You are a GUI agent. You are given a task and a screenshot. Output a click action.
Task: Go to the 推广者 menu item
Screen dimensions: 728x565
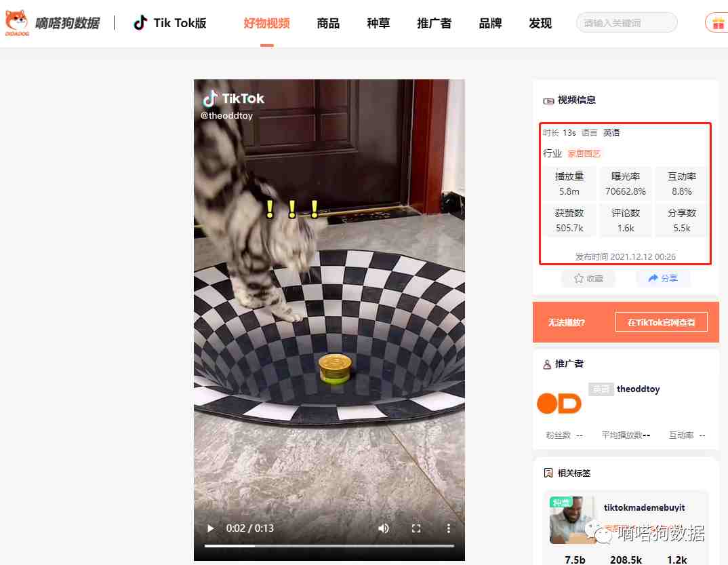pyautogui.click(x=434, y=23)
